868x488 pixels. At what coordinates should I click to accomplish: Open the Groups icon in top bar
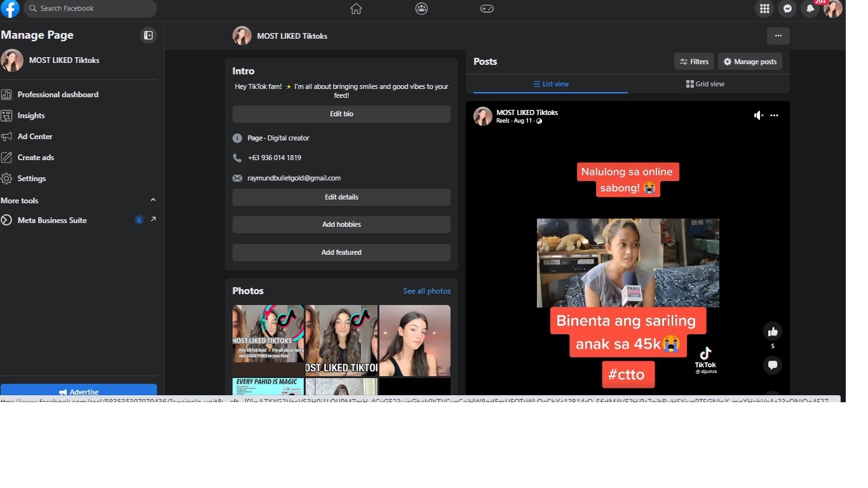[421, 9]
